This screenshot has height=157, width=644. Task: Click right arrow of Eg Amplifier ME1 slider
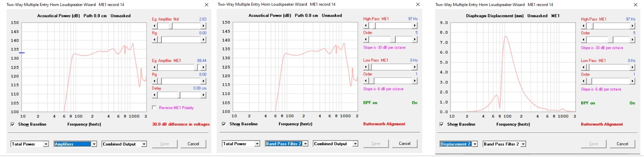(x=204, y=67)
